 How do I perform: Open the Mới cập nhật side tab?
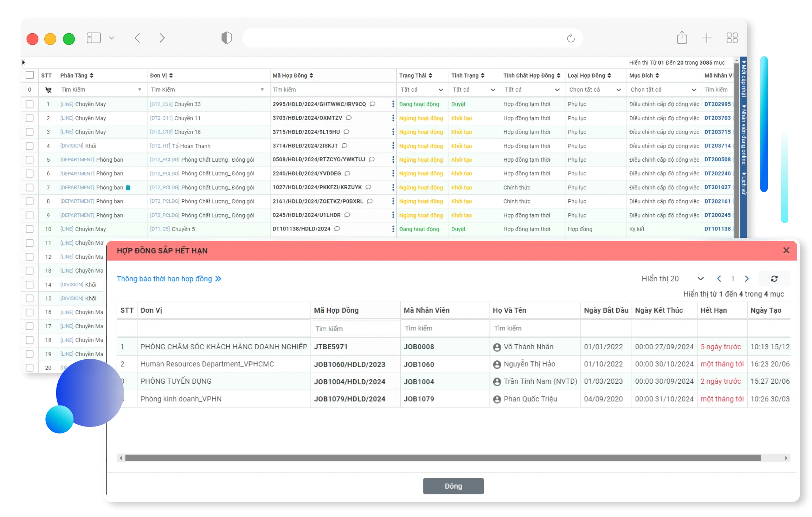744,78
